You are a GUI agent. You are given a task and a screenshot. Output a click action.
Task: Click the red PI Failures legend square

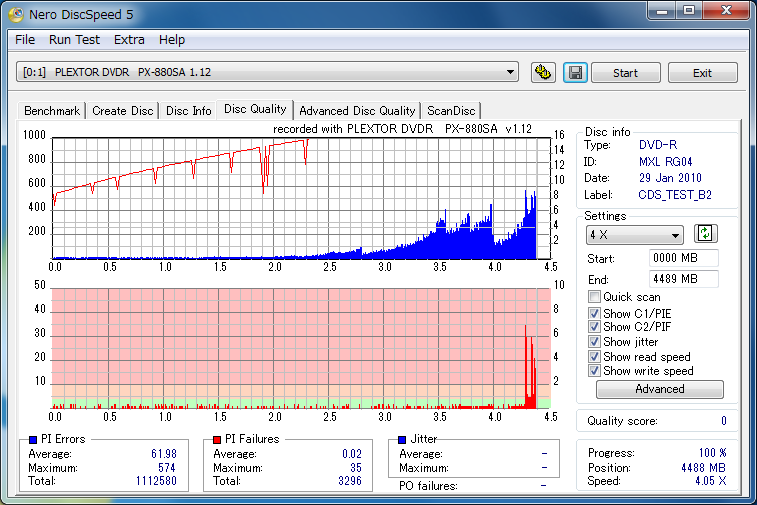click(x=217, y=439)
